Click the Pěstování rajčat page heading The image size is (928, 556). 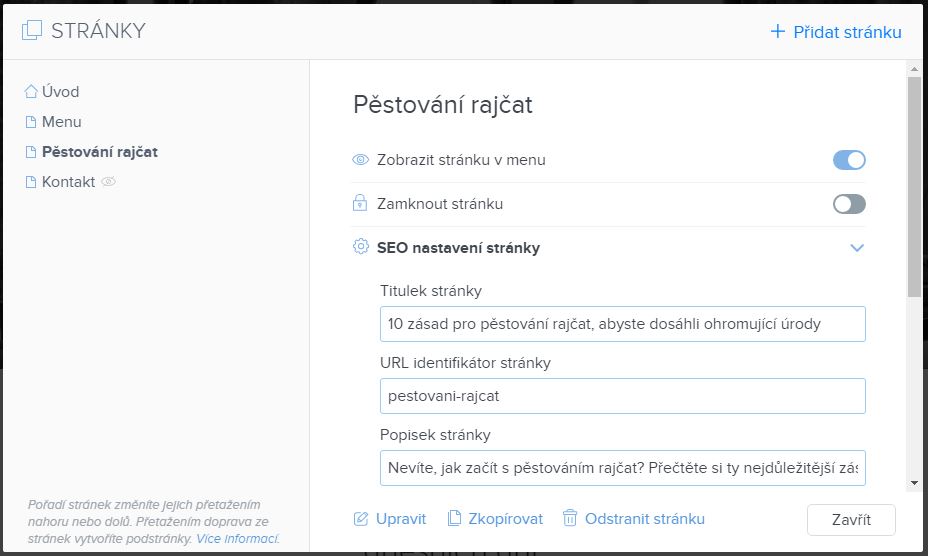click(x=443, y=105)
